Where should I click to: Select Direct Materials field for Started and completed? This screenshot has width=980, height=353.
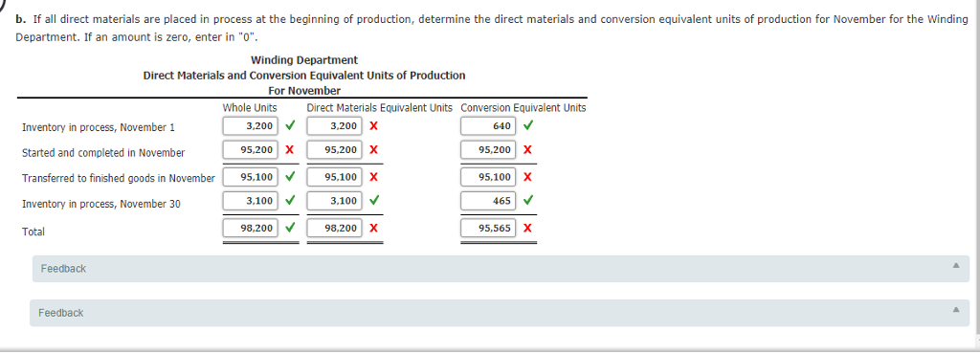point(333,150)
